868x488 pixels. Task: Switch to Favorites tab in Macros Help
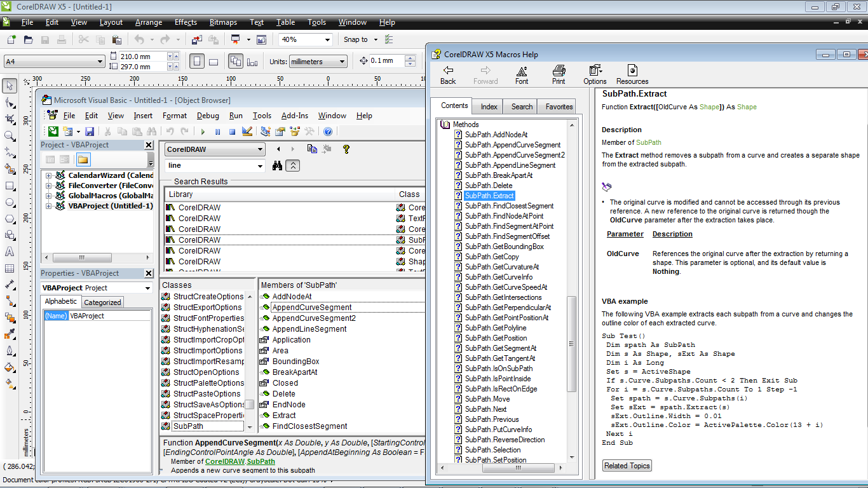pos(559,107)
